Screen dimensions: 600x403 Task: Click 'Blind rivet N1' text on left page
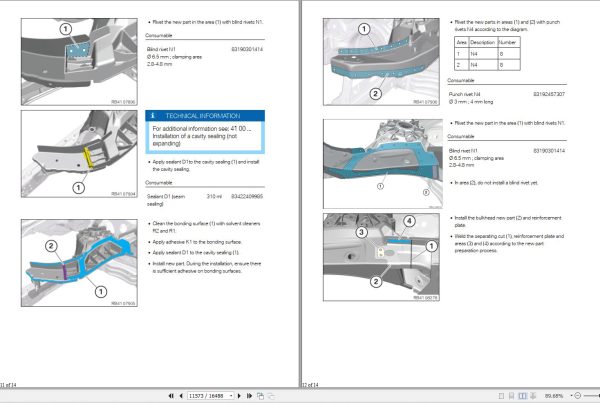pos(161,49)
